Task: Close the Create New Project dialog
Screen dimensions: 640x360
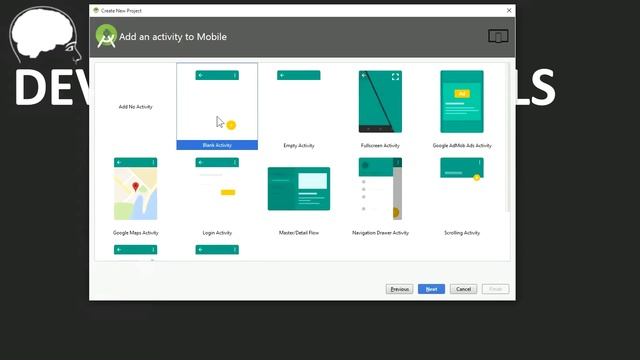Action: (509, 11)
